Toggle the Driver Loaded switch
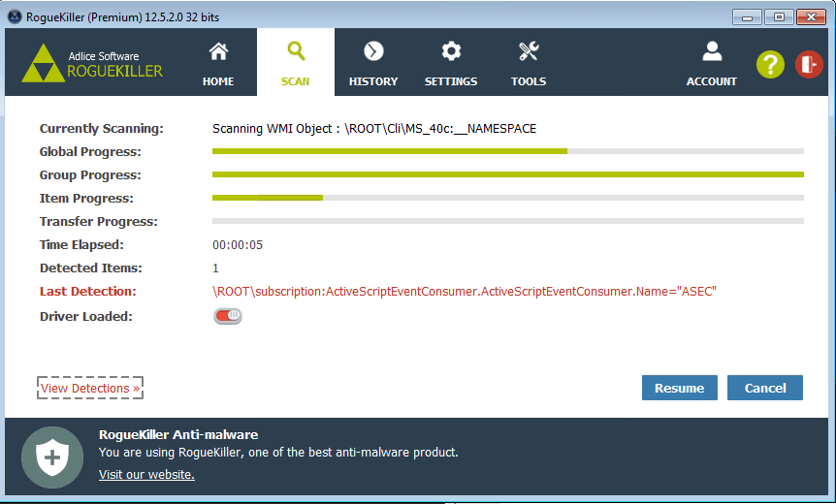Viewport: 836px width, 504px height. 228,316
